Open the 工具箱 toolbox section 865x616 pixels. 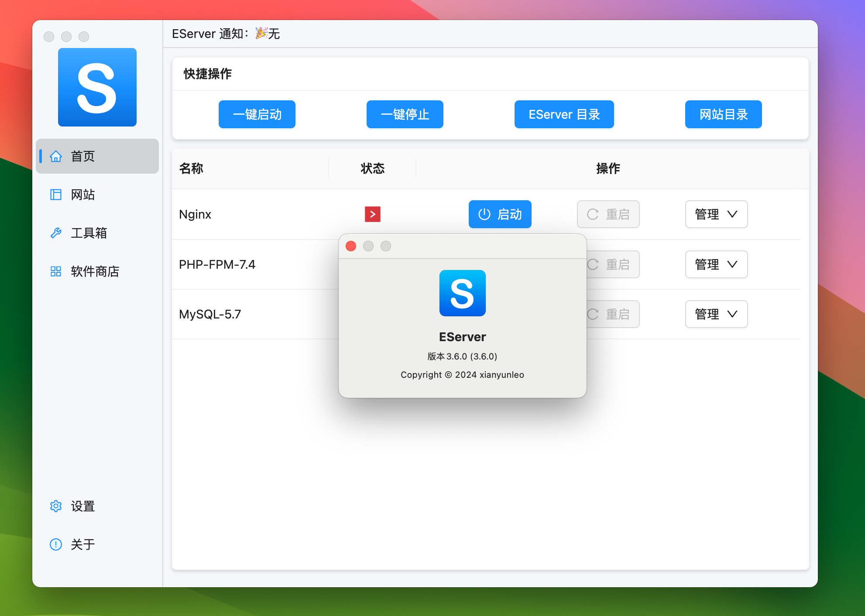point(97,233)
